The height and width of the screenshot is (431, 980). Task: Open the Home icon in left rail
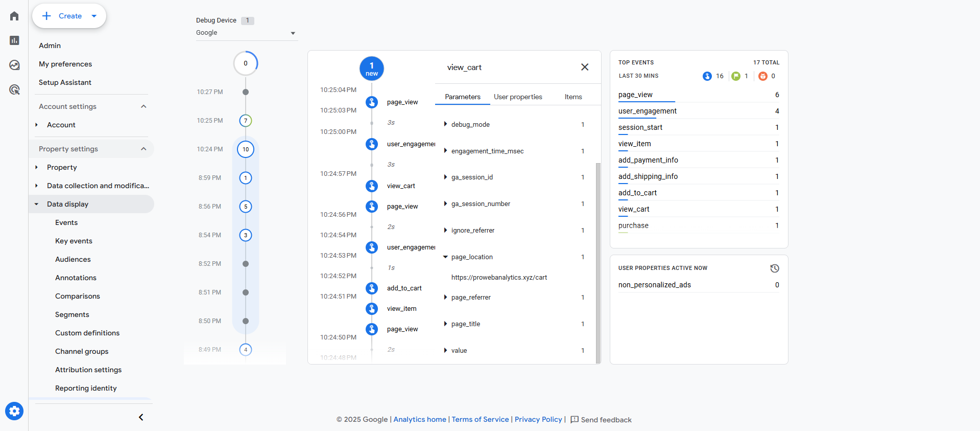14,16
